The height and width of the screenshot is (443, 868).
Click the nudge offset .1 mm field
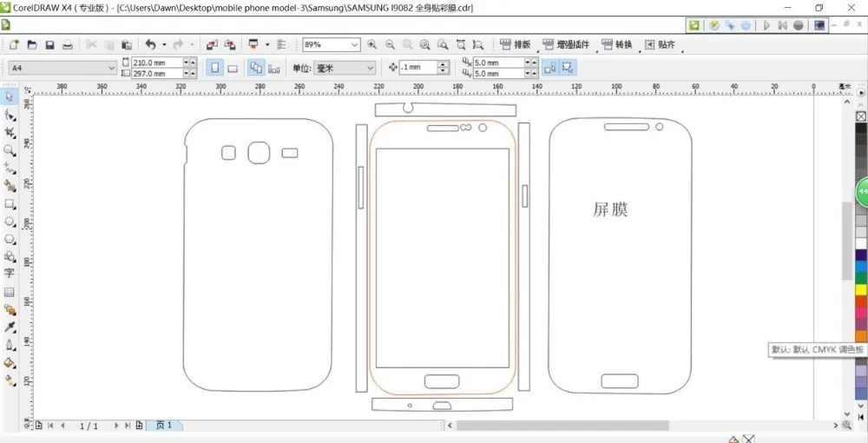[418, 68]
